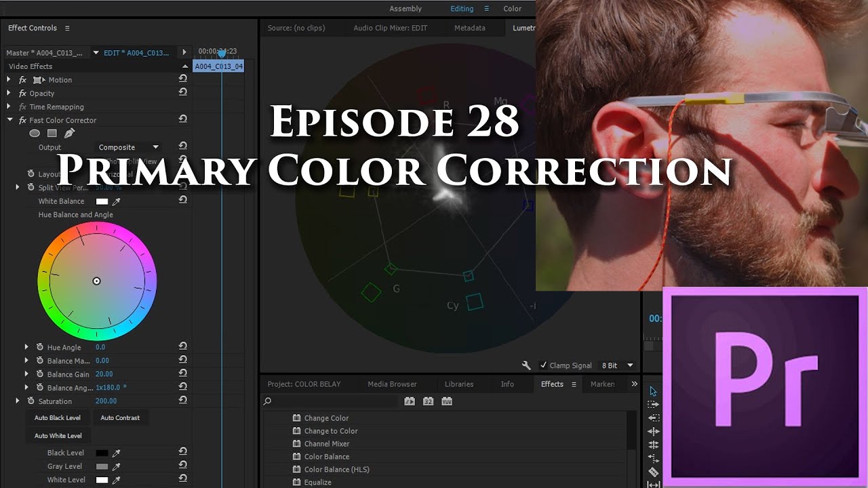Select the Track Select Forward tool
868x488 pixels.
[653, 404]
